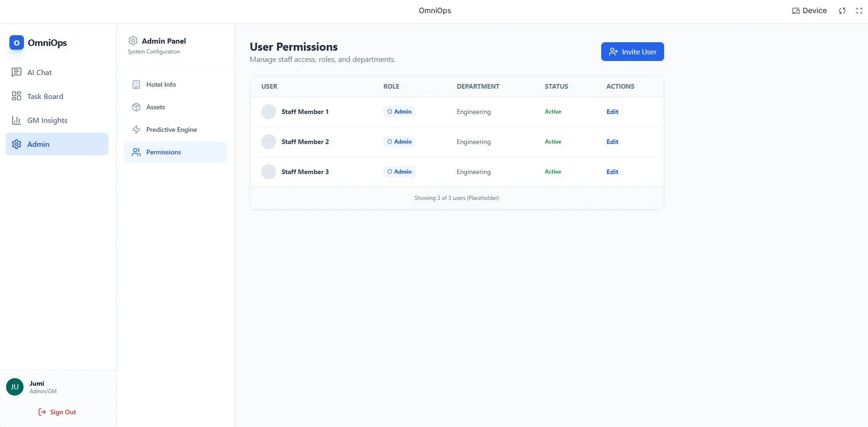Open AI Chat from the sidebar
This screenshot has height=427, width=868.
57,72
